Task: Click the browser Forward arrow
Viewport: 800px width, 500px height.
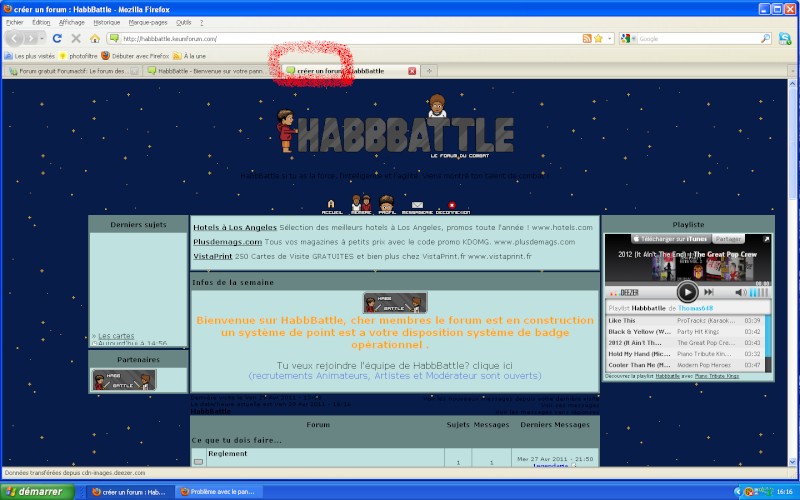Action: click(31, 38)
